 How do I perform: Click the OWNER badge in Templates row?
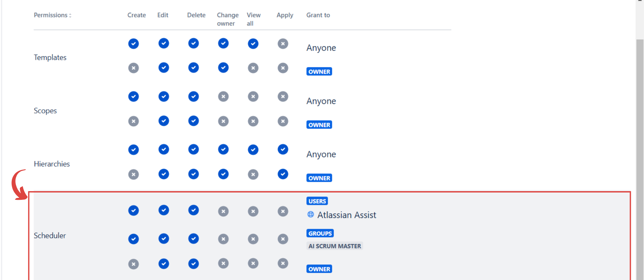319,72
